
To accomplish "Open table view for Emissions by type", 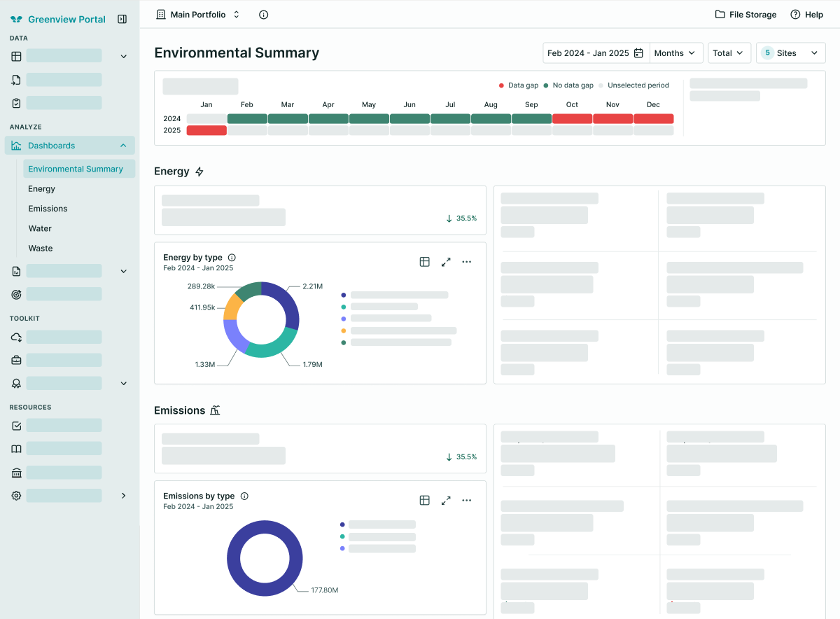I will tap(424, 501).
